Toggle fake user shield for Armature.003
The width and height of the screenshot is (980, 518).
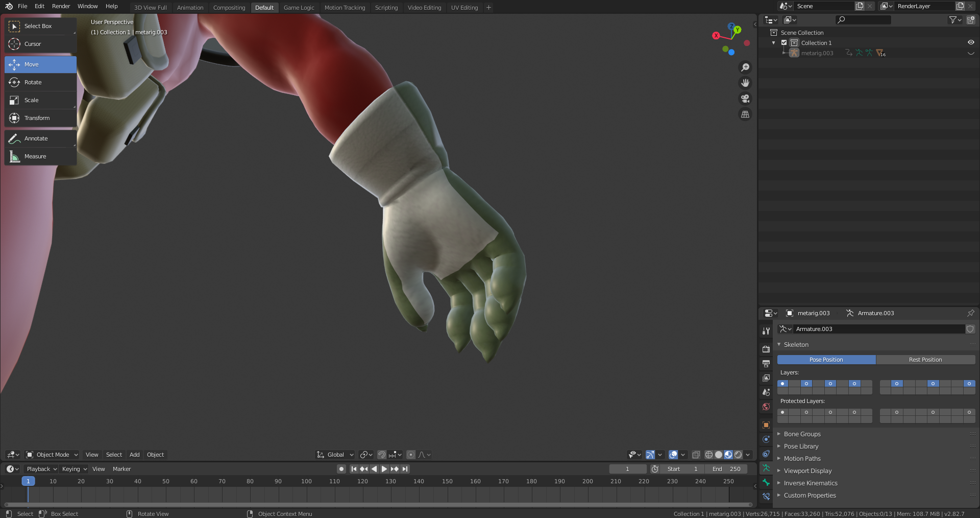pyautogui.click(x=970, y=329)
